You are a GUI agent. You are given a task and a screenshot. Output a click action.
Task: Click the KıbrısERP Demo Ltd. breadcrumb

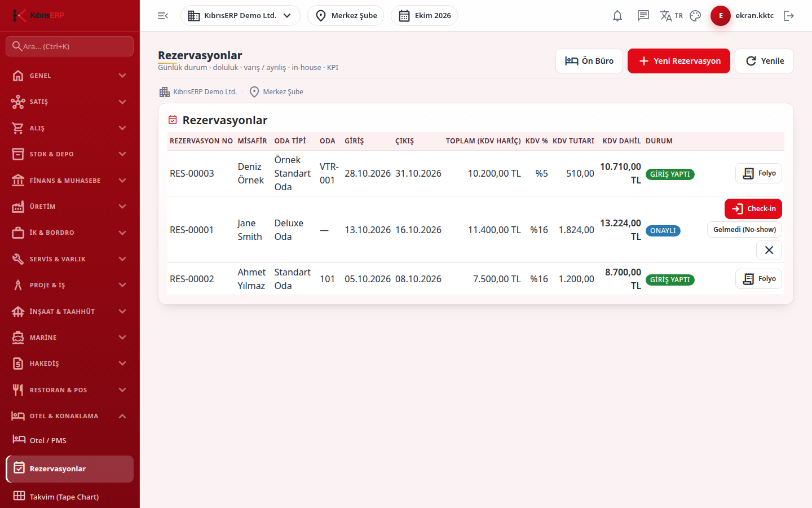[198, 92]
